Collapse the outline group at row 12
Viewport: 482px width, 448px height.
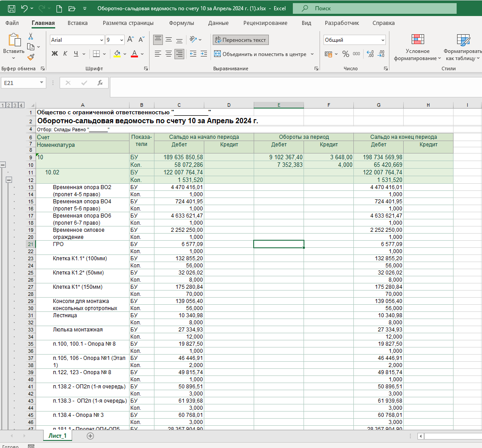(8, 180)
